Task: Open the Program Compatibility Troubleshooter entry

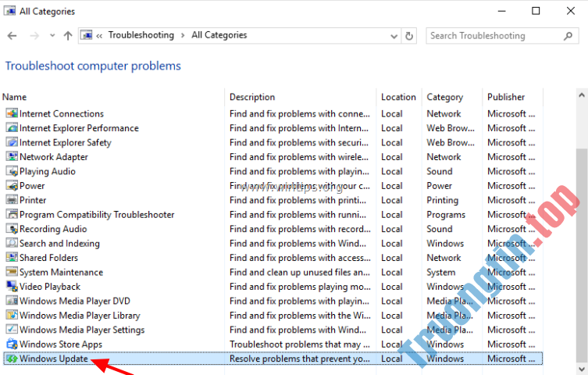Action: (97, 214)
